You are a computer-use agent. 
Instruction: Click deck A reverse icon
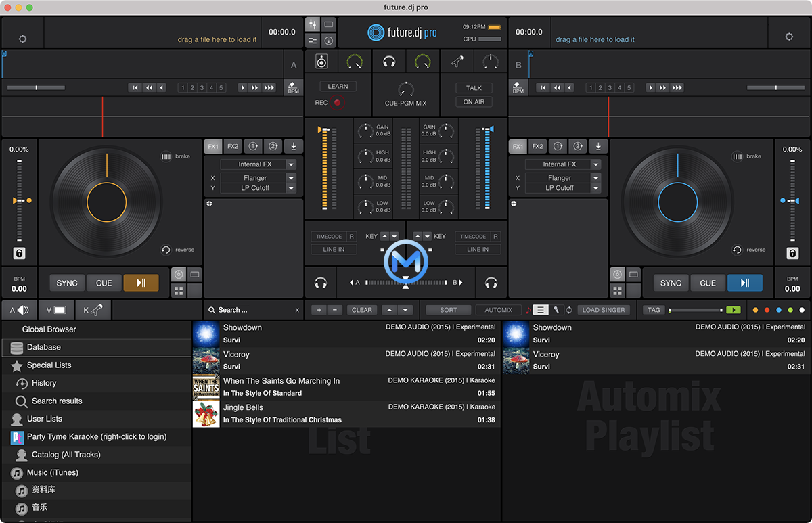(166, 250)
